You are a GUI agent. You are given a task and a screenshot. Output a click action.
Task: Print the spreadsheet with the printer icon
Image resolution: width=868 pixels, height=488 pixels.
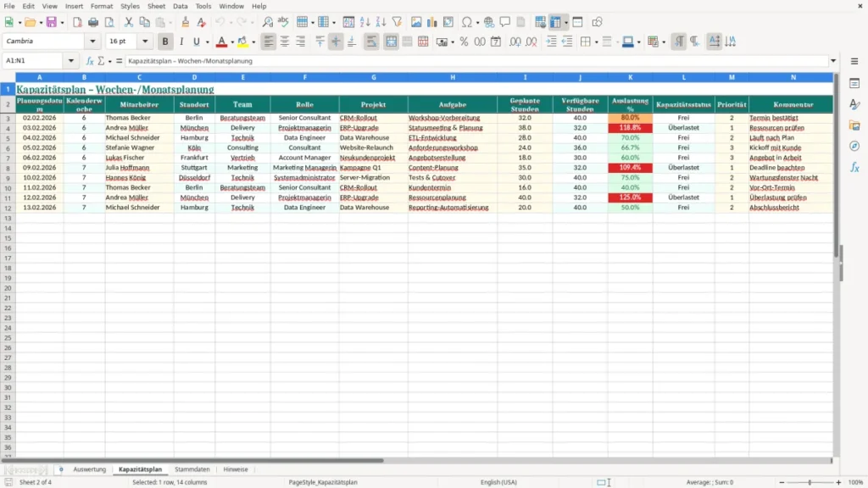pos(93,22)
